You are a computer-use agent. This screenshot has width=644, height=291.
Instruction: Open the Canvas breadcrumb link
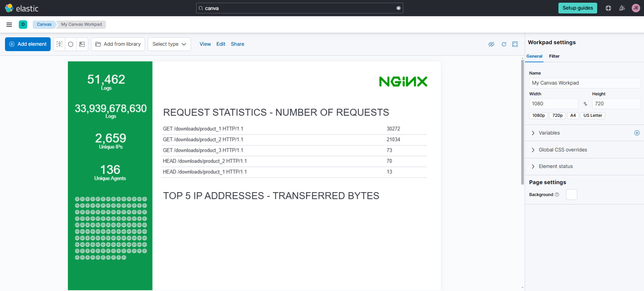(44, 24)
